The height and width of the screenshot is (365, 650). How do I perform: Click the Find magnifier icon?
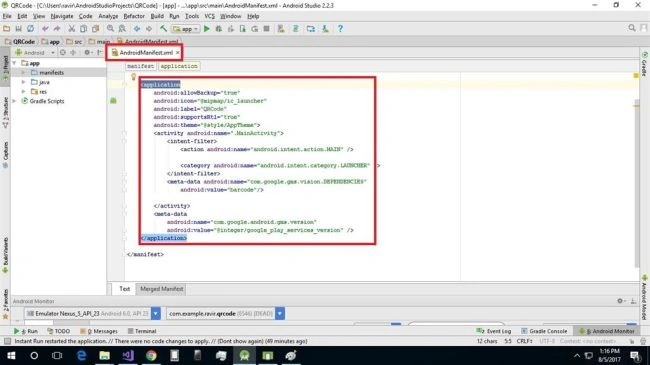coord(110,29)
